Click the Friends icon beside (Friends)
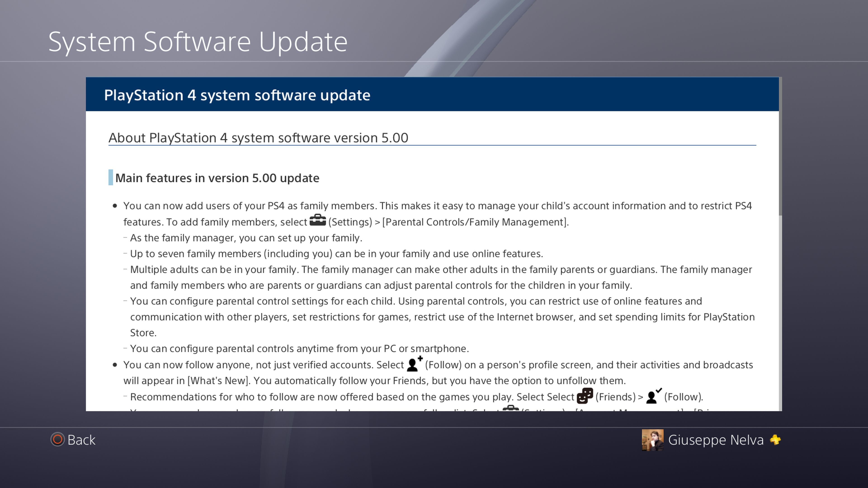 coord(585,396)
